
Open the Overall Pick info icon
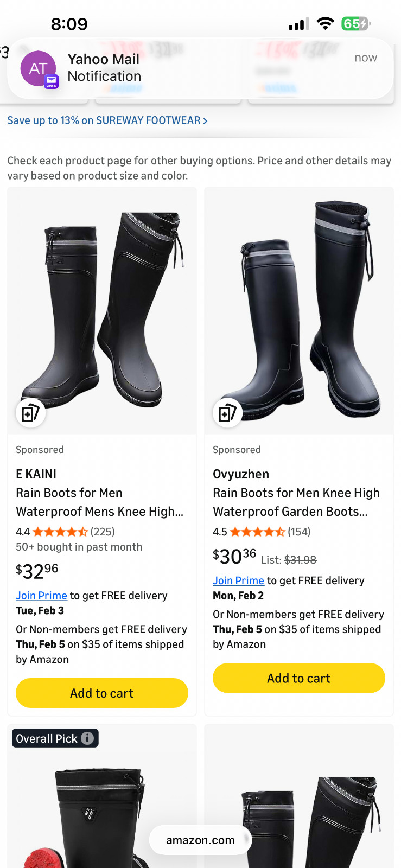click(87, 738)
